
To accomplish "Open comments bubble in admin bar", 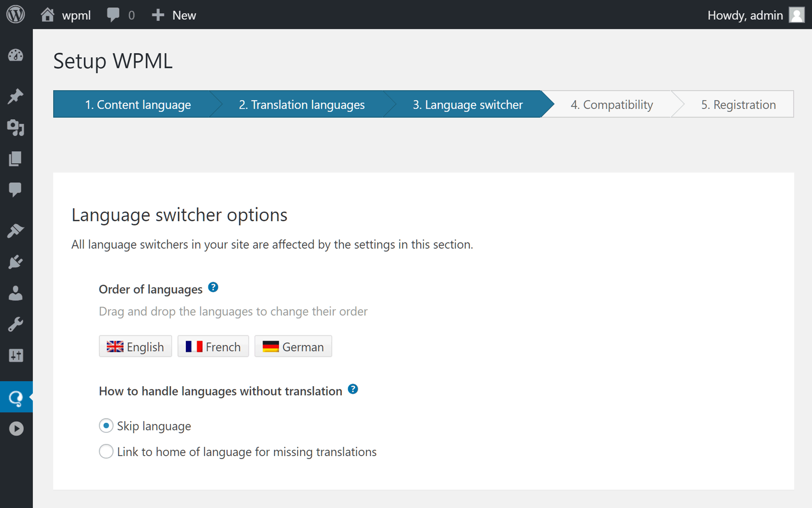I will 113,15.
